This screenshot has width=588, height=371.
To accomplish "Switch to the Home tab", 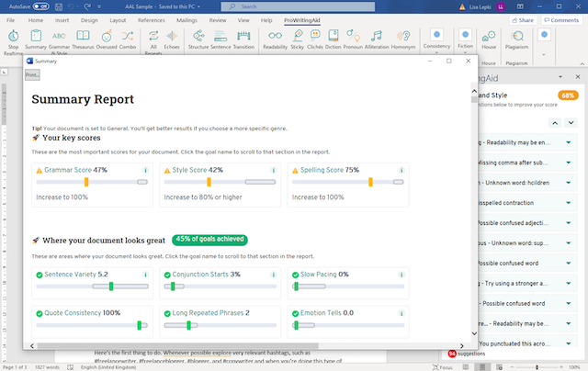I will 36,20.
